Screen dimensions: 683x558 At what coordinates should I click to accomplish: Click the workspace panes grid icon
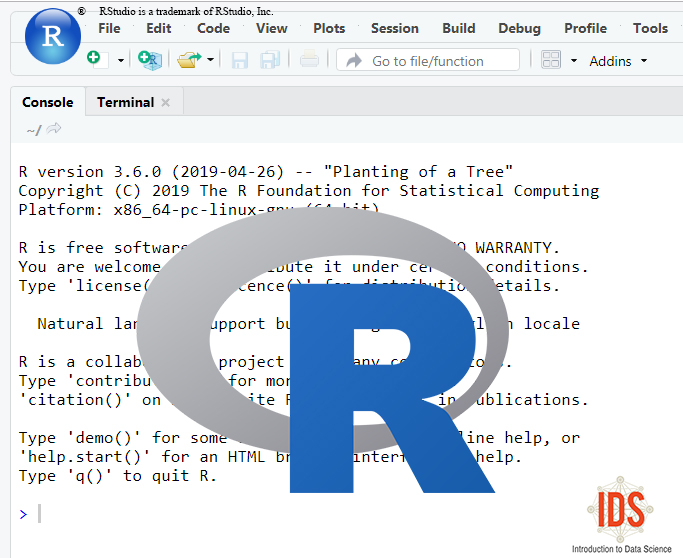click(x=551, y=60)
